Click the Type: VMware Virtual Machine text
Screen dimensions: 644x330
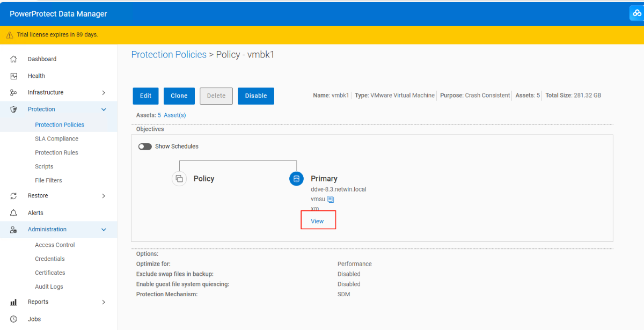coord(395,96)
